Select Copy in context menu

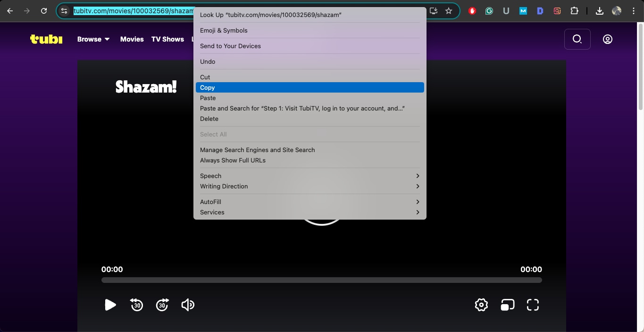[x=310, y=87]
